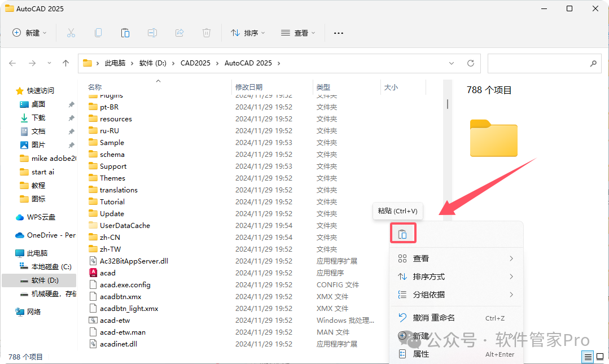Click the Share icon in toolbar

[179, 33]
